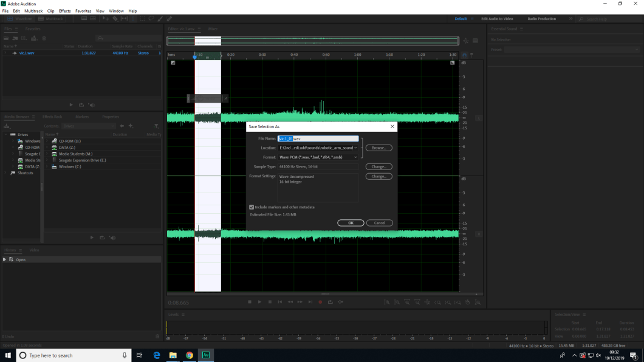644x362 pixels.
Task: Click trash icon in Files panel
Action: 44,38
